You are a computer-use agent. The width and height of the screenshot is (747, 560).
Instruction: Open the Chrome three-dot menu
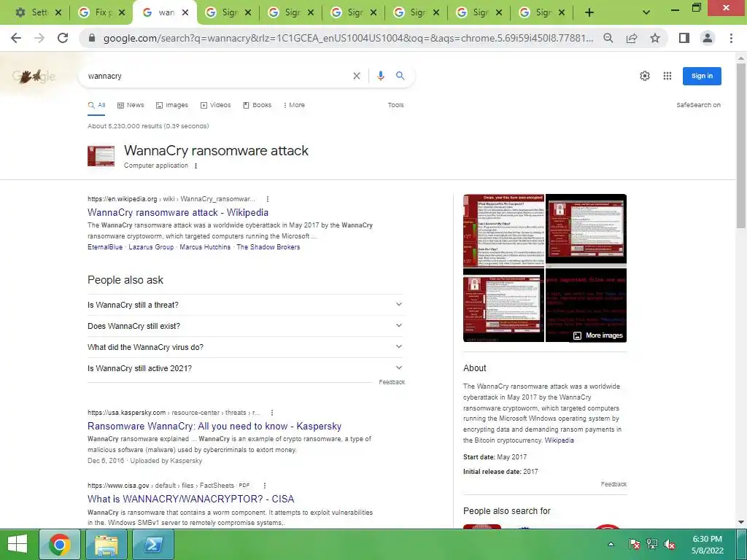tap(731, 38)
